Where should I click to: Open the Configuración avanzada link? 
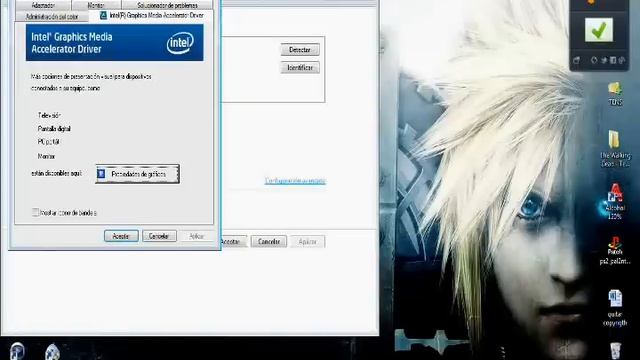coord(295,181)
